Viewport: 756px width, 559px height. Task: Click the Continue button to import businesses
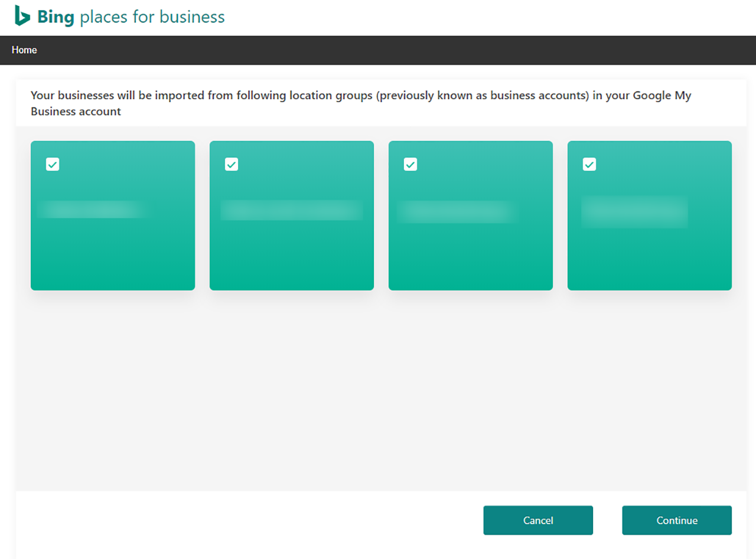click(676, 520)
